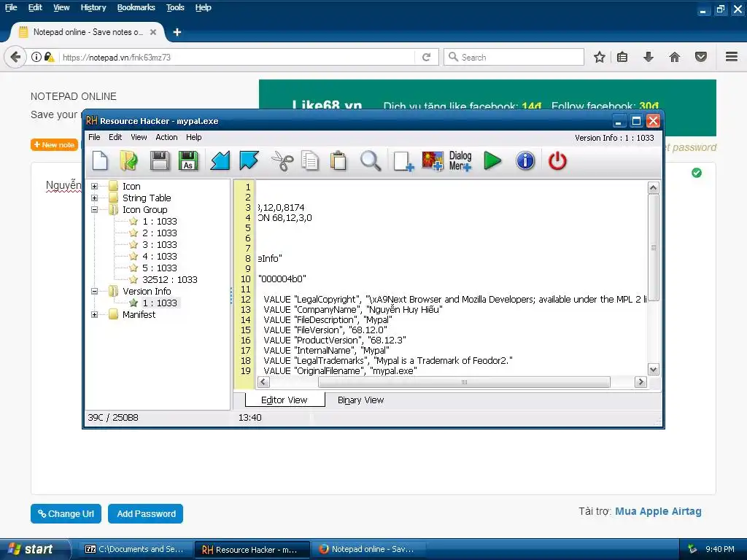The height and width of the screenshot is (560, 747).
Task: Select Icon Group item 3 : 1033
Action: pyautogui.click(x=159, y=245)
